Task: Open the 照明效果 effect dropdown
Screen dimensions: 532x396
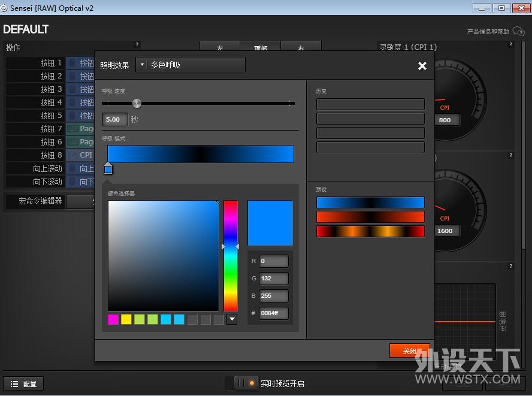Action: coord(191,65)
